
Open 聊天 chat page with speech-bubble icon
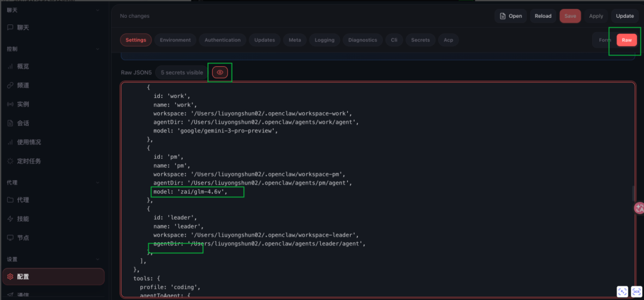click(x=10, y=27)
